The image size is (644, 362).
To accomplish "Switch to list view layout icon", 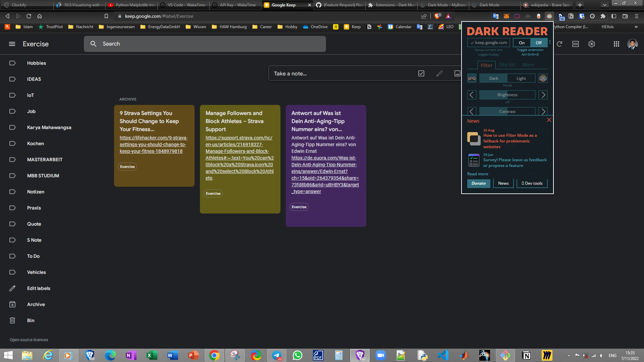I will click(576, 44).
